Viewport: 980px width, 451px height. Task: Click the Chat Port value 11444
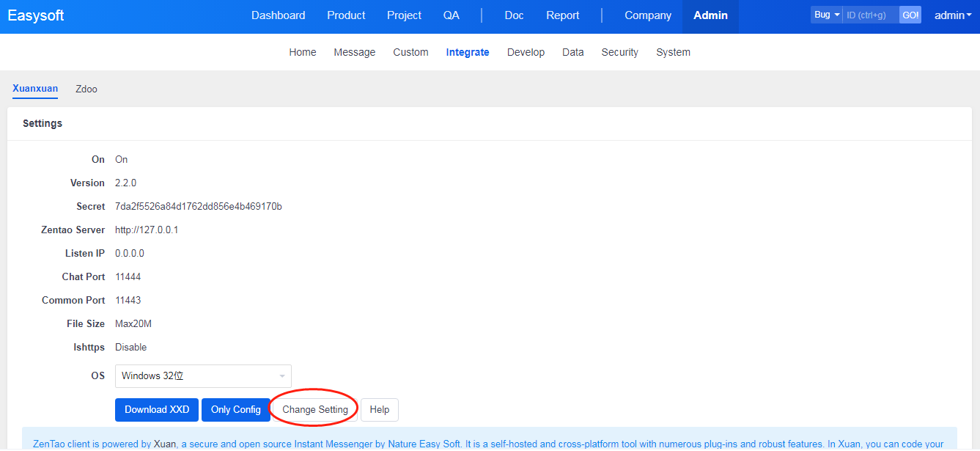pyautogui.click(x=128, y=276)
